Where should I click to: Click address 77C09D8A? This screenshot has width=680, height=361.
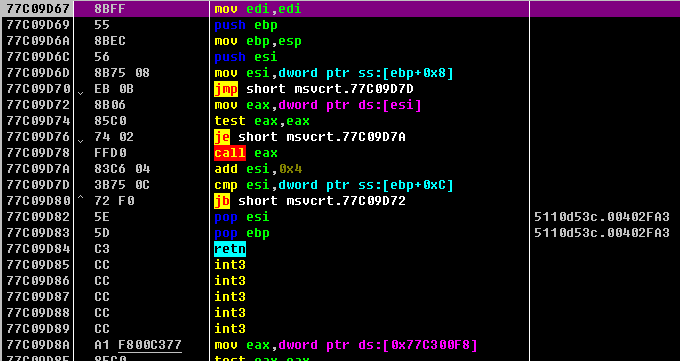click(38, 346)
